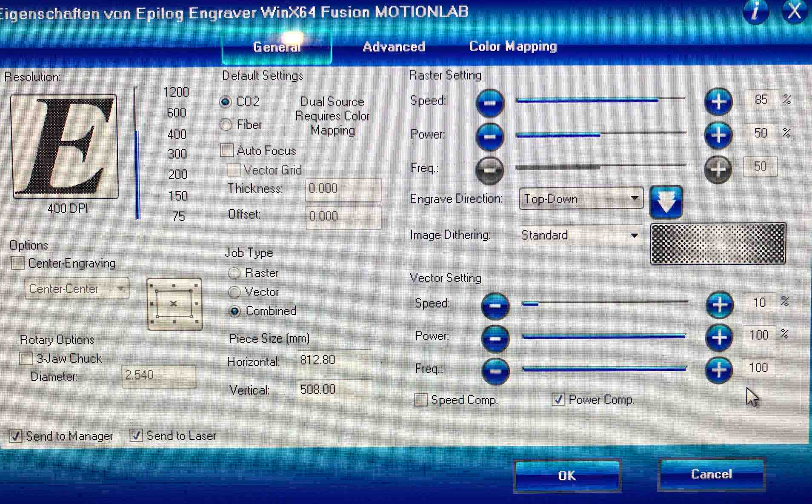Choose Combined job type
The height and width of the screenshot is (504, 812).
[x=234, y=311]
